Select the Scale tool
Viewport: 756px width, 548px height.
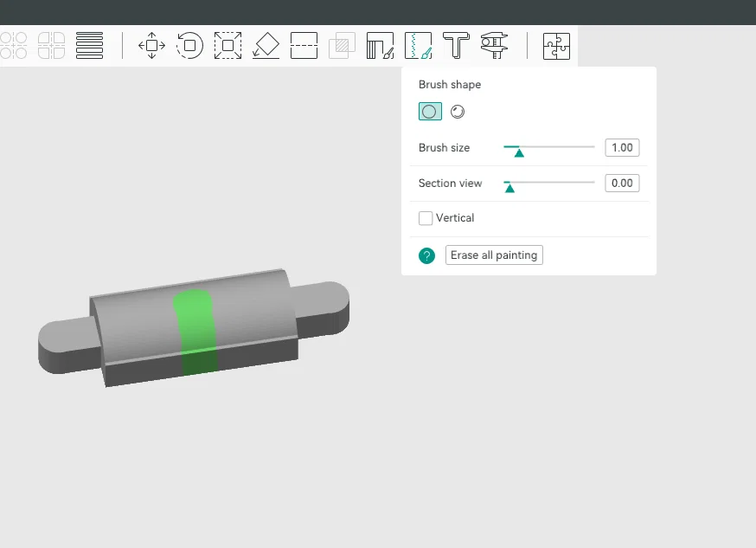click(228, 46)
